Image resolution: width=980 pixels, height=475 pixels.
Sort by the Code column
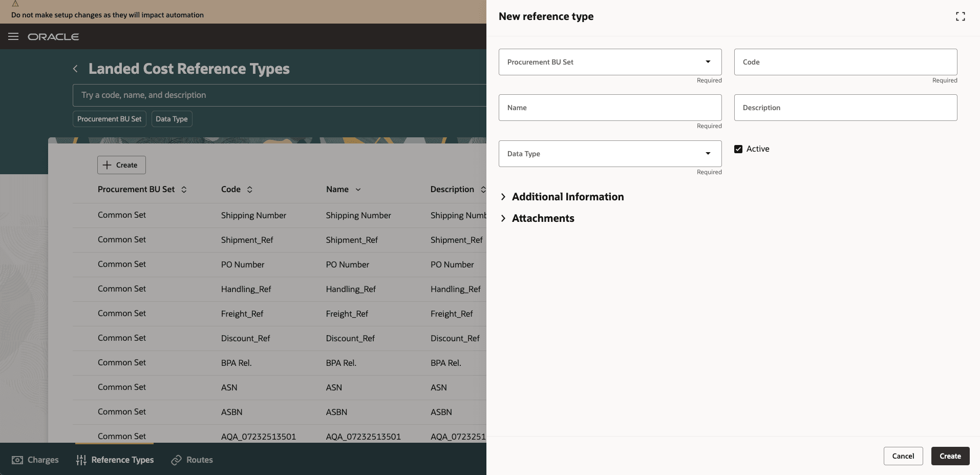click(250, 190)
